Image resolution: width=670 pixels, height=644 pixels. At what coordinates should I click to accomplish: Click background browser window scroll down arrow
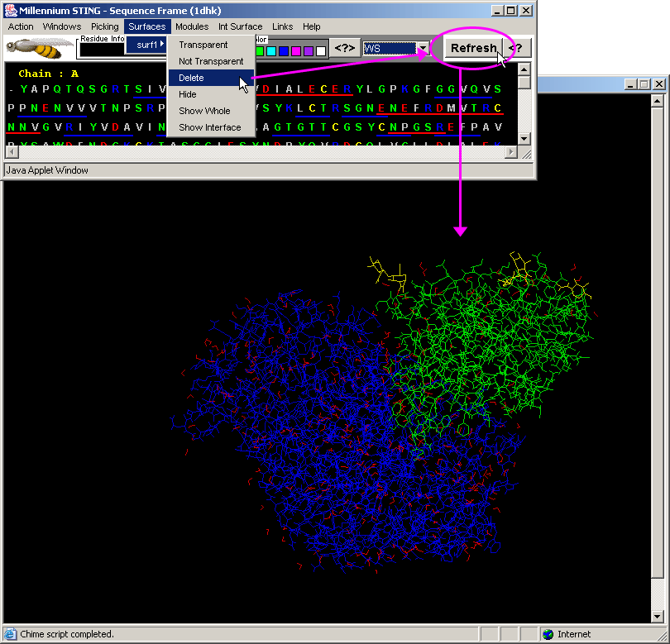click(x=658, y=616)
